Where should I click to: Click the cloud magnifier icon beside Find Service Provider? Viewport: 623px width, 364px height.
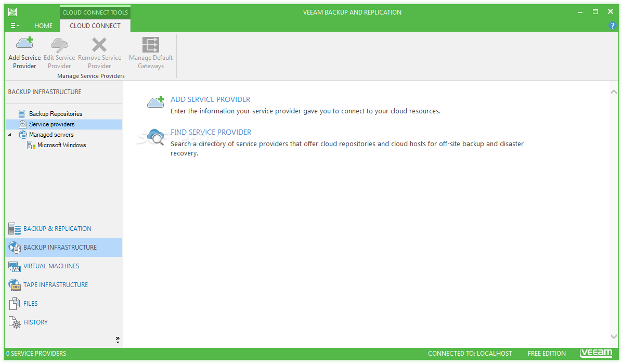coord(155,137)
